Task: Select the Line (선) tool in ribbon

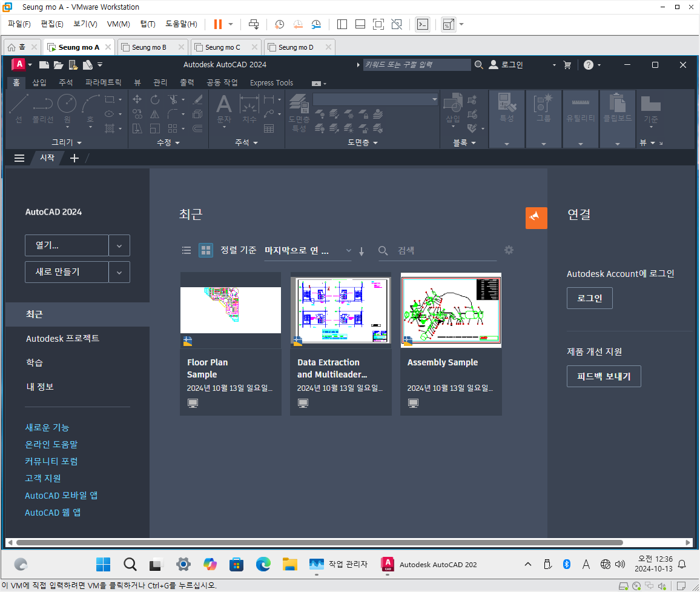Action: pyautogui.click(x=19, y=108)
